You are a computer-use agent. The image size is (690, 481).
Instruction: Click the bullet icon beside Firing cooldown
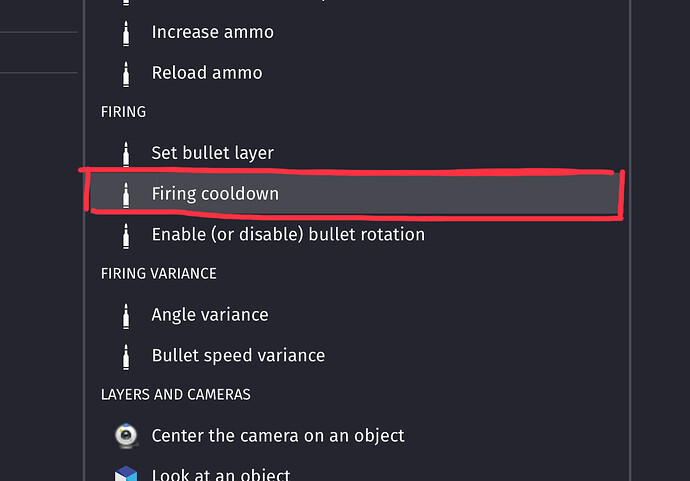[126, 194]
